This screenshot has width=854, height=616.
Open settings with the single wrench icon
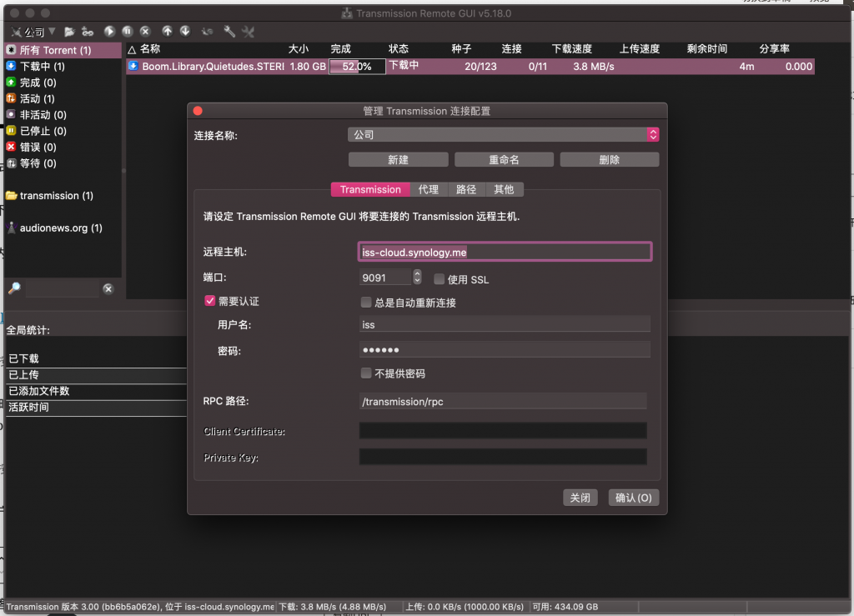[229, 32]
